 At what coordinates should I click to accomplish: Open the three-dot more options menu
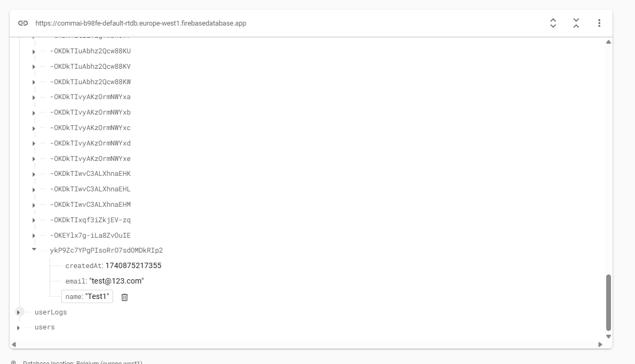[x=599, y=23]
